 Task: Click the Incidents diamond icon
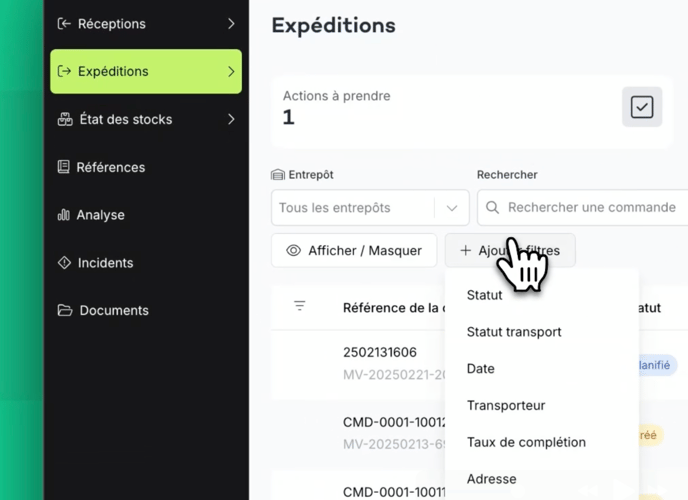(64, 263)
